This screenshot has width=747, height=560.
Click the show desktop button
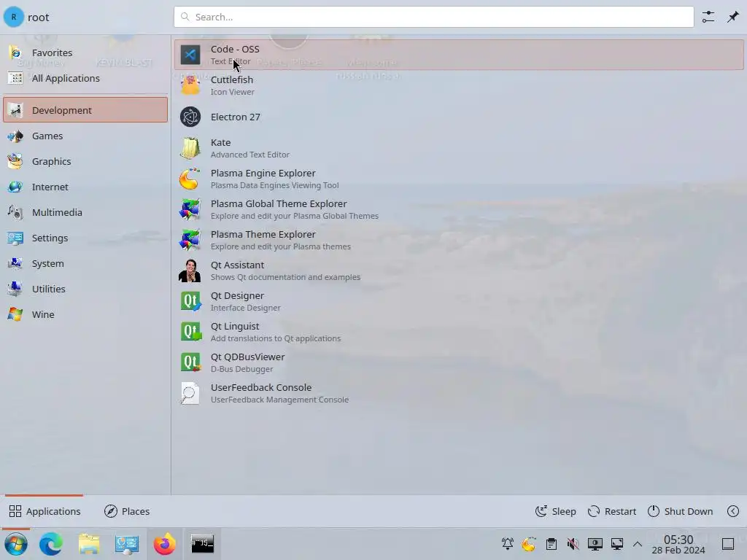728,544
